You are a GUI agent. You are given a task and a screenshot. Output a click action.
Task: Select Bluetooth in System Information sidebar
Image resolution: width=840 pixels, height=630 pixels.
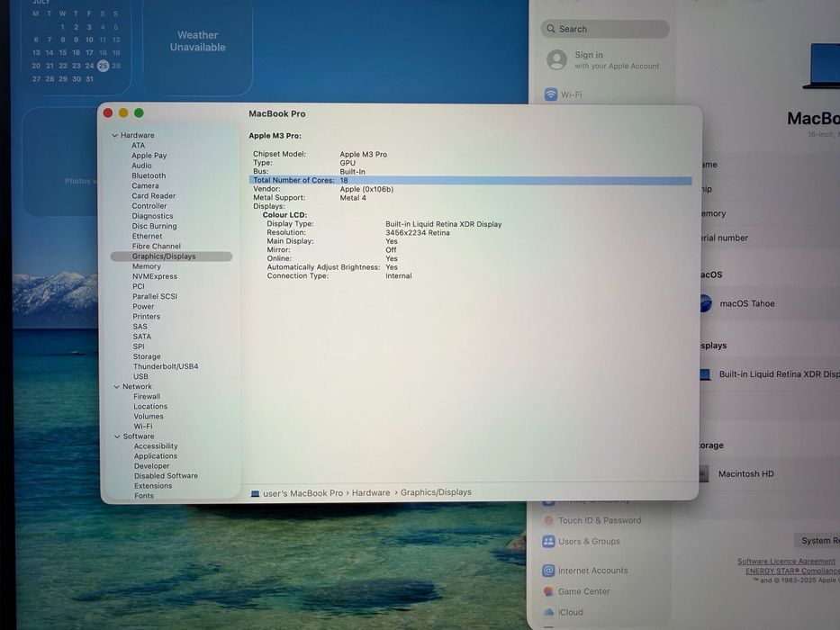pyautogui.click(x=149, y=175)
